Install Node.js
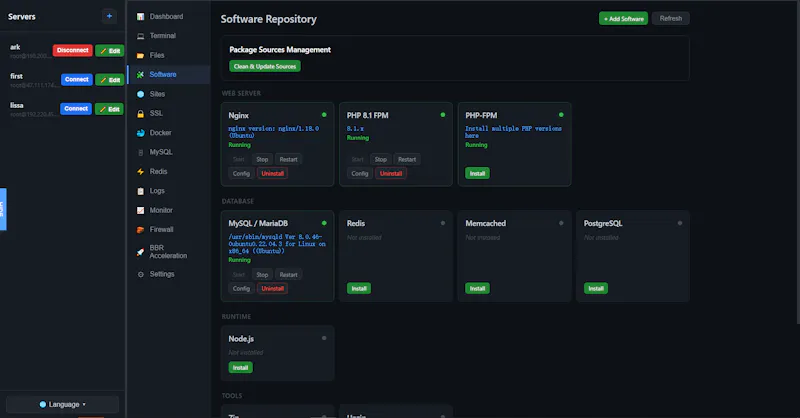The image size is (800, 418). tap(240, 367)
